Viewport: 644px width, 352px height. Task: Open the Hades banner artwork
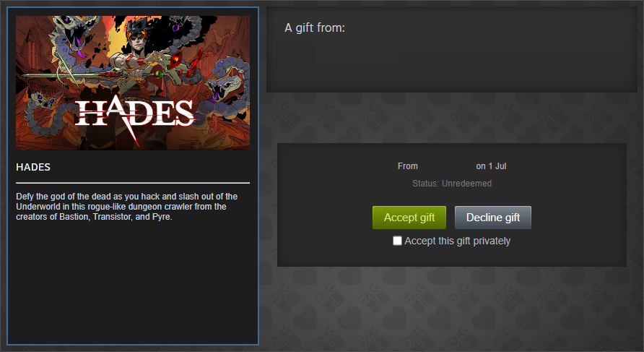(x=133, y=82)
